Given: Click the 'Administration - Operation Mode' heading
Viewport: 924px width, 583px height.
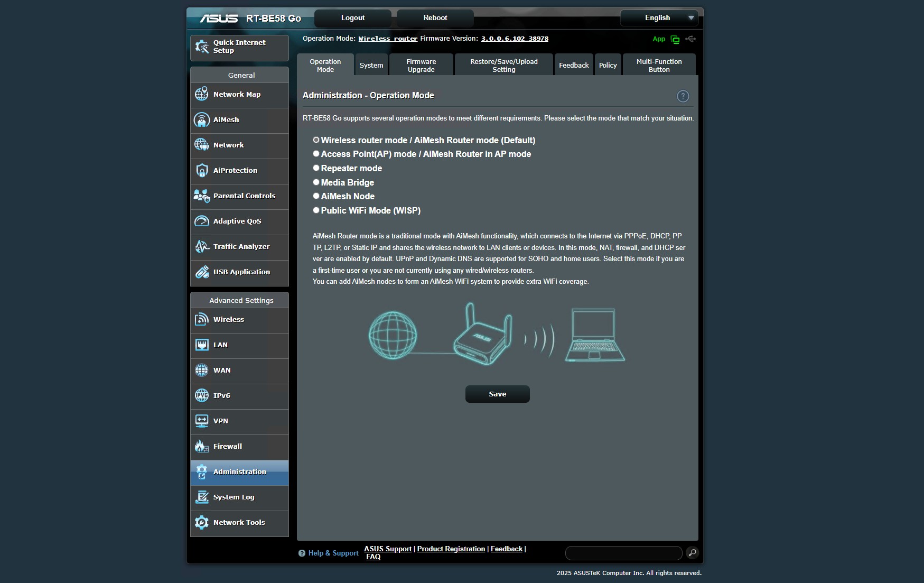Looking at the screenshot, I should coord(368,96).
